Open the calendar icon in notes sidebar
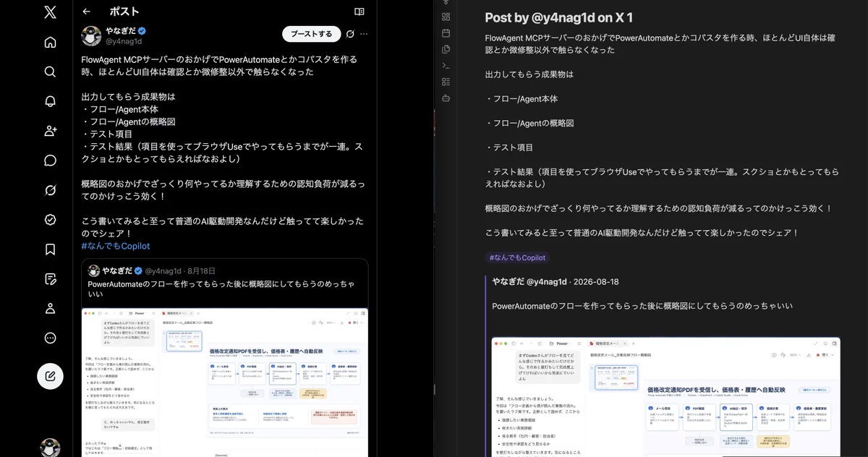 (x=446, y=33)
